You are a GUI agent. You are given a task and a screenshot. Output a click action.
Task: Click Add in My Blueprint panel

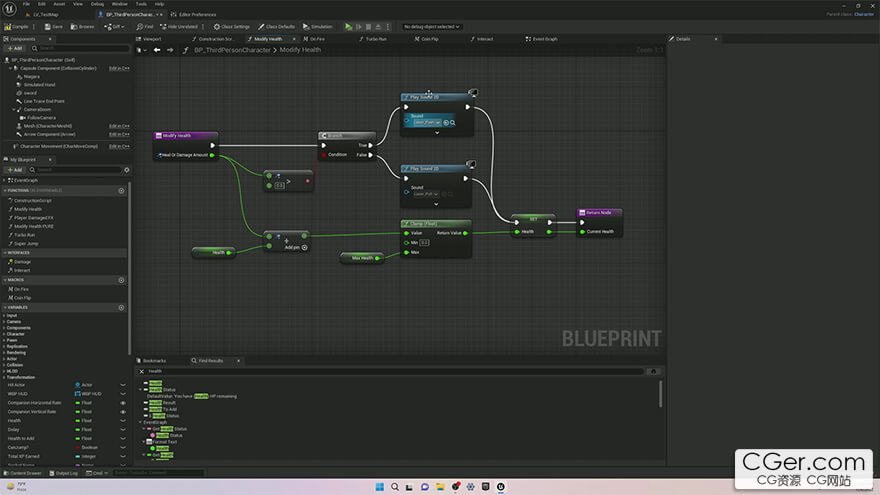[x=15, y=169]
